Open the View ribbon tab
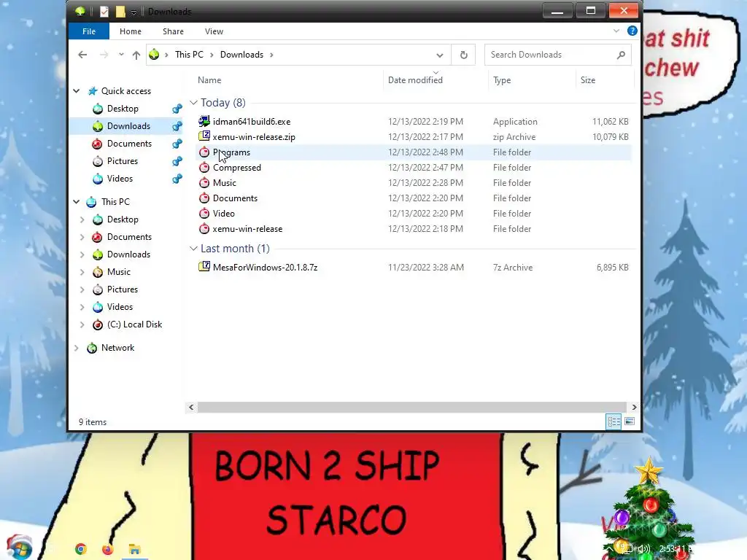 (214, 31)
